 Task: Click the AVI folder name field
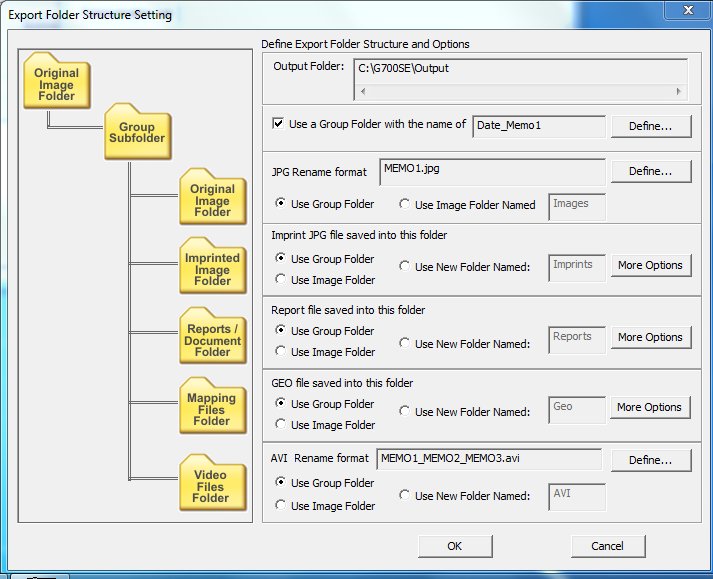click(x=577, y=497)
